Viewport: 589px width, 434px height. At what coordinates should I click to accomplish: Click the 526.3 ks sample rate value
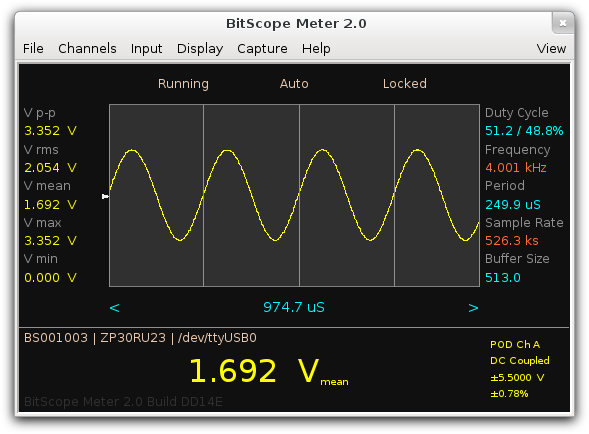point(512,240)
